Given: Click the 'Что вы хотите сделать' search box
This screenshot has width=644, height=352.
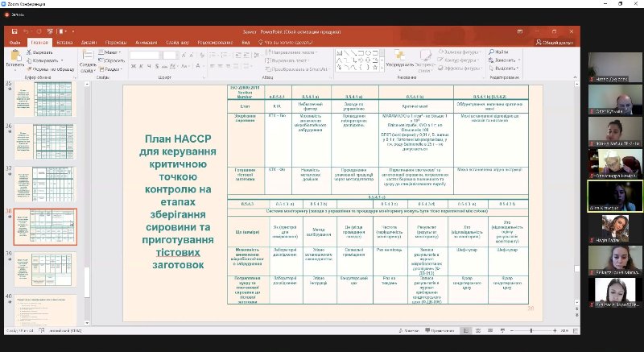Looking at the screenshot, I should click(x=286, y=43).
